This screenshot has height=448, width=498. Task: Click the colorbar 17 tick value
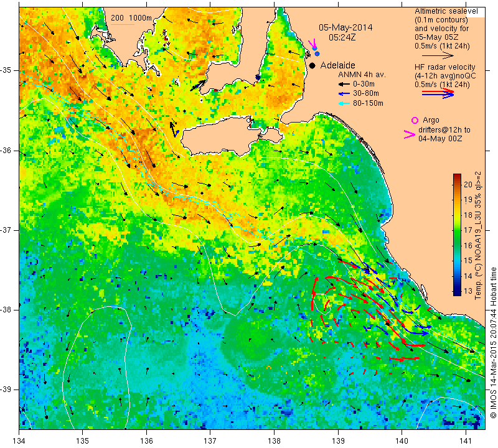[x=468, y=230]
